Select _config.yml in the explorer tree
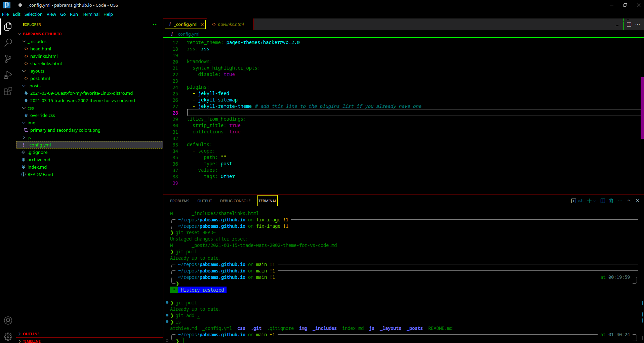 [89, 145]
